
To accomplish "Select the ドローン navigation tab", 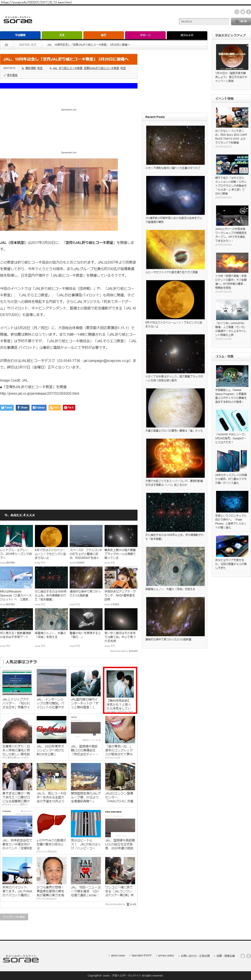I will tap(145, 35).
